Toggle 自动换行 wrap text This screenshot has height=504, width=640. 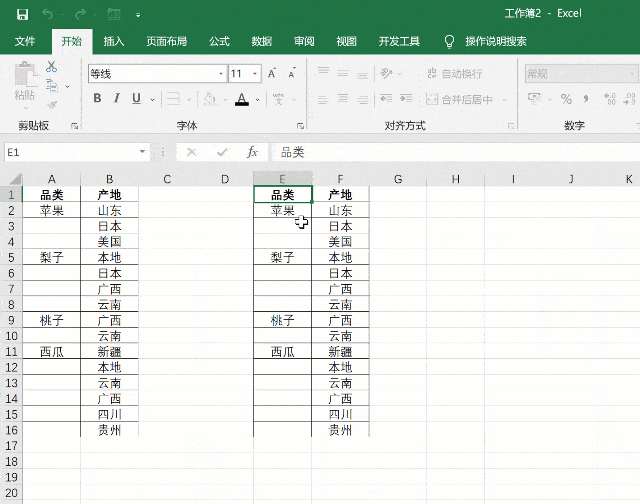pyautogui.click(x=454, y=73)
